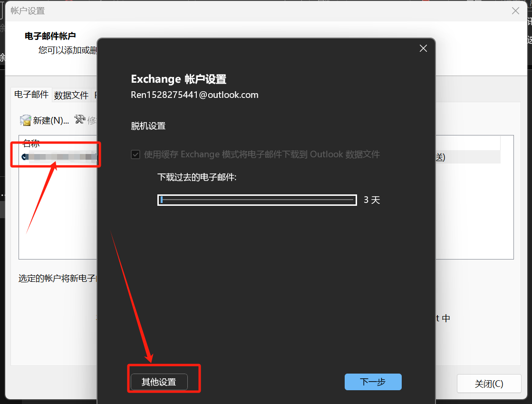
Task: Click 关闭(C) in the 帐户设置 window
Action: [x=489, y=384]
